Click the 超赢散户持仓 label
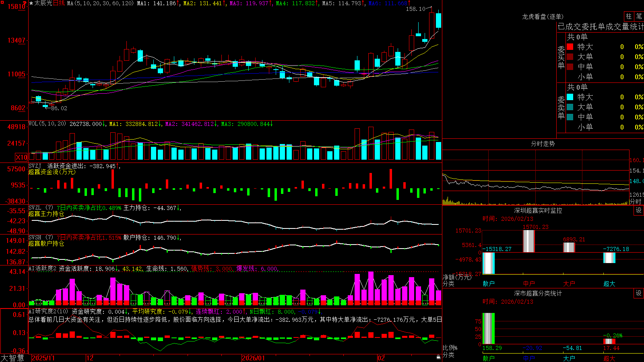Image resolution: width=644 pixels, height=362 pixels. pos(46,243)
